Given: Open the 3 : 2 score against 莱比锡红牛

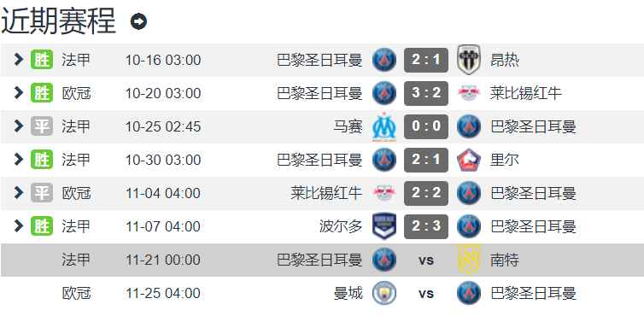Looking at the screenshot, I should point(426,93).
